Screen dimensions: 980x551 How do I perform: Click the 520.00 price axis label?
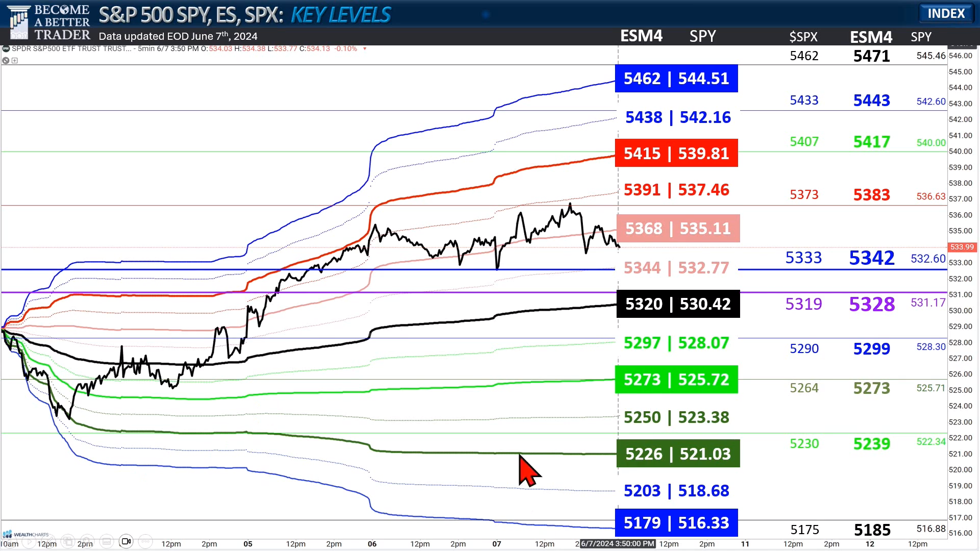[x=960, y=469]
